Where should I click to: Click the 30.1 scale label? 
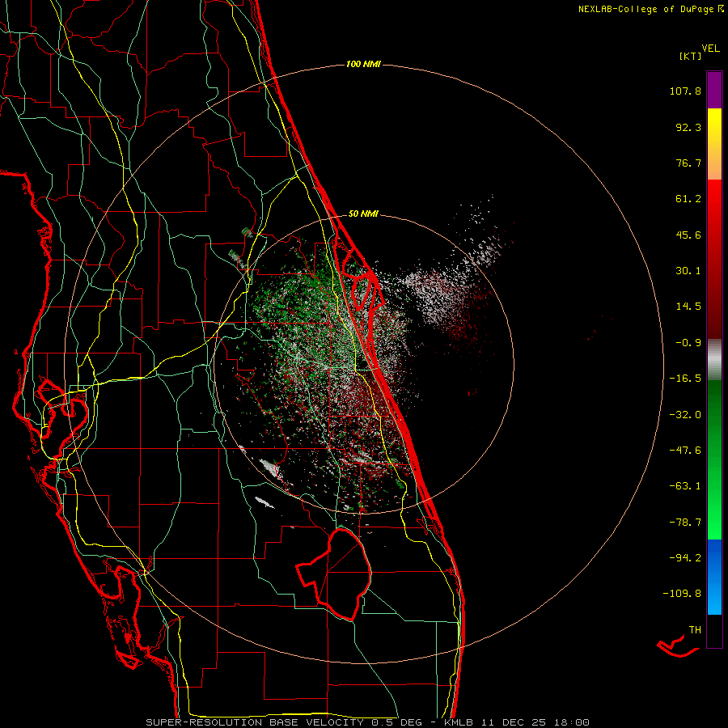tap(688, 271)
